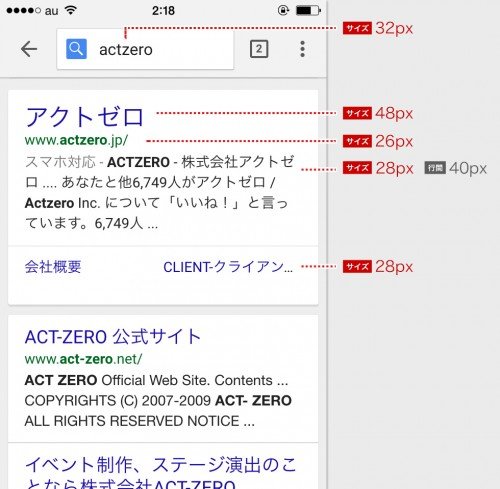Open the tab switcher showing 2 tabs
Viewport: 500px width, 489px height.
[x=259, y=49]
